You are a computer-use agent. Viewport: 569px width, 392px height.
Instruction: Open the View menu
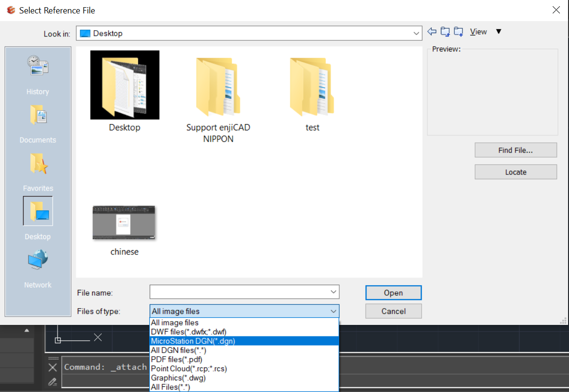point(478,32)
